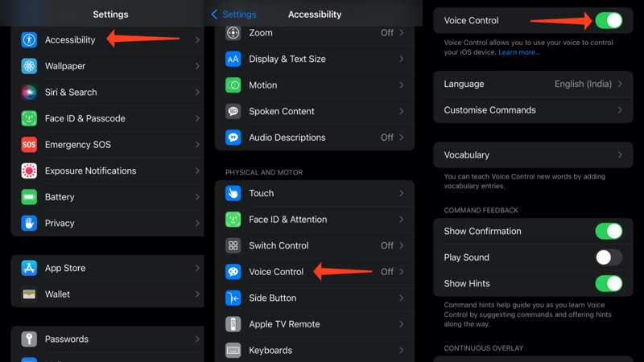Open the Vocabulary chevron
The height and width of the screenshot is (362, 644).
620,155
